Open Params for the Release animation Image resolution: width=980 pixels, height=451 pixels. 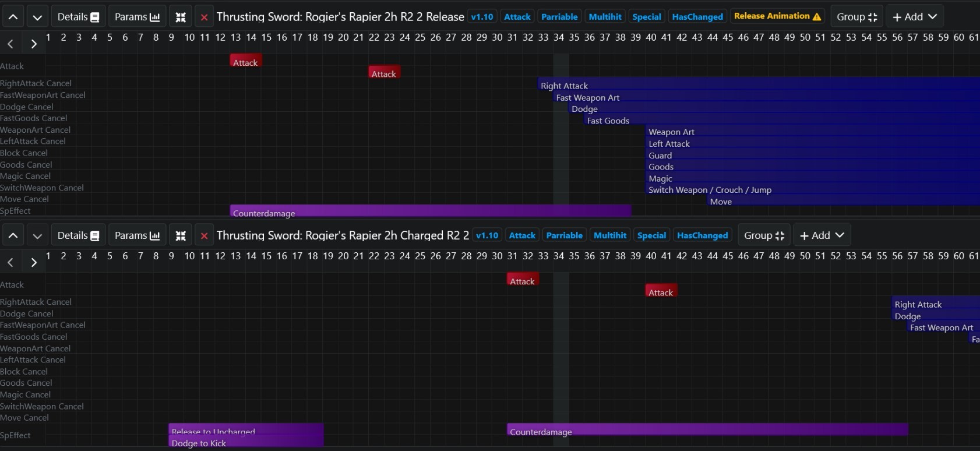pos(138,17)
